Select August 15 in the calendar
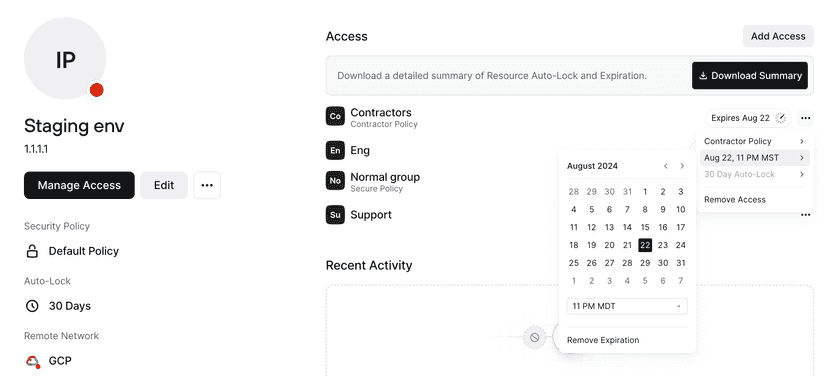 coord(645,227)
